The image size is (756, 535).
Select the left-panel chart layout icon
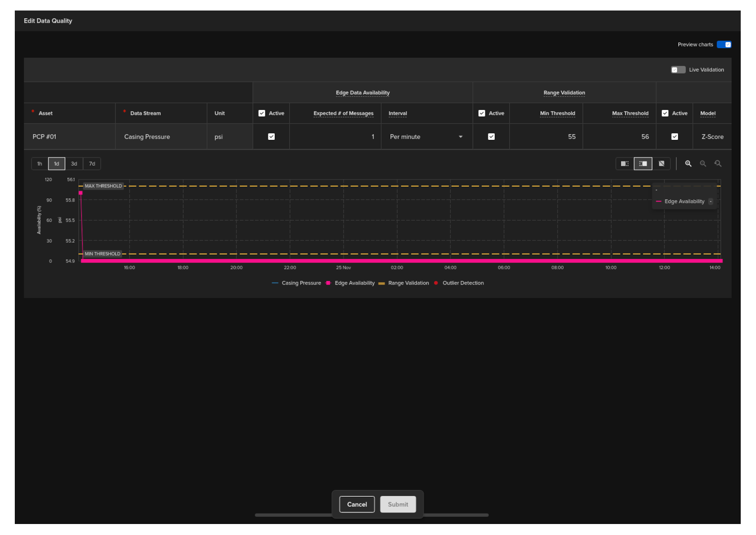pyautogui.click(x=624, y=164)
